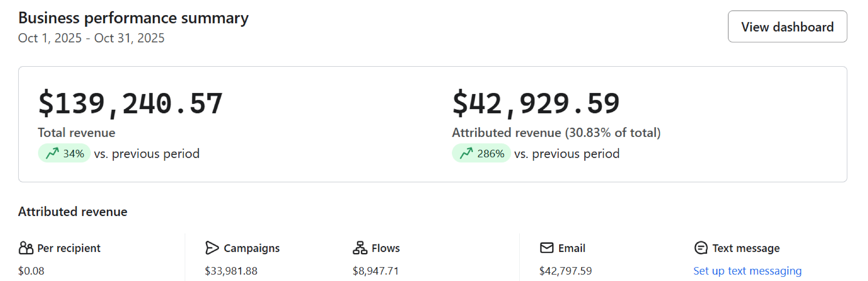Click the Business performance summary title

tap(133, 18)
